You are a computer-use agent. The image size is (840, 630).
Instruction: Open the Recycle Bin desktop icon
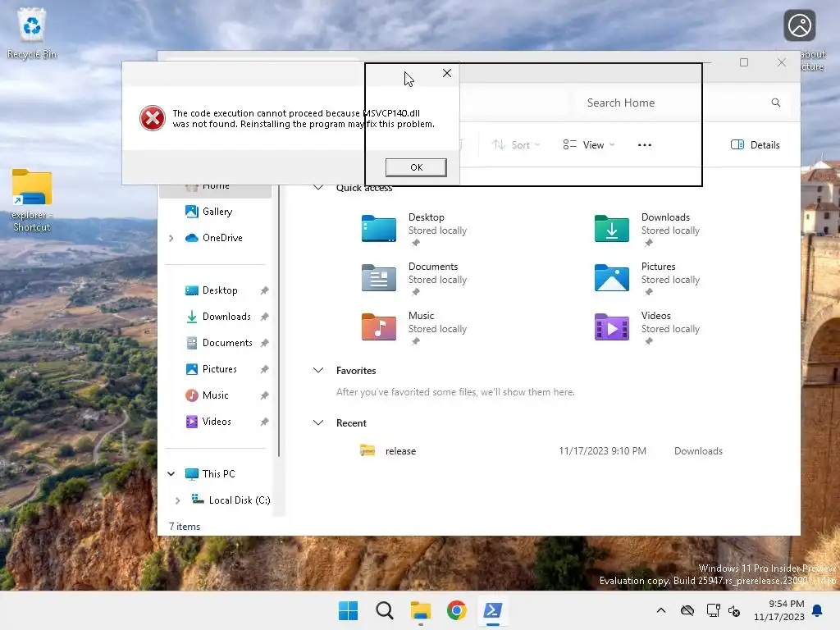tap(32, 34)
